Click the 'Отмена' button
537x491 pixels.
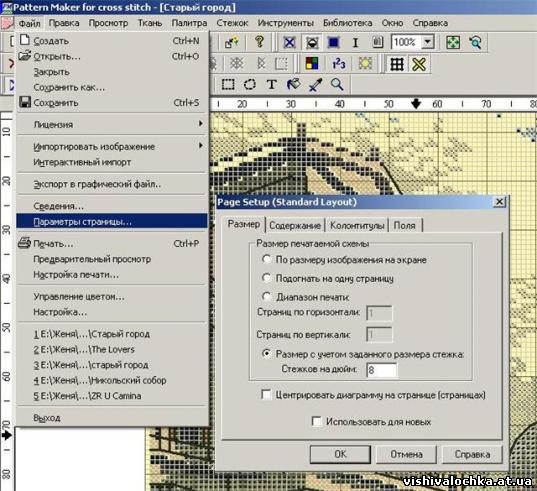(x=406, y=454)
